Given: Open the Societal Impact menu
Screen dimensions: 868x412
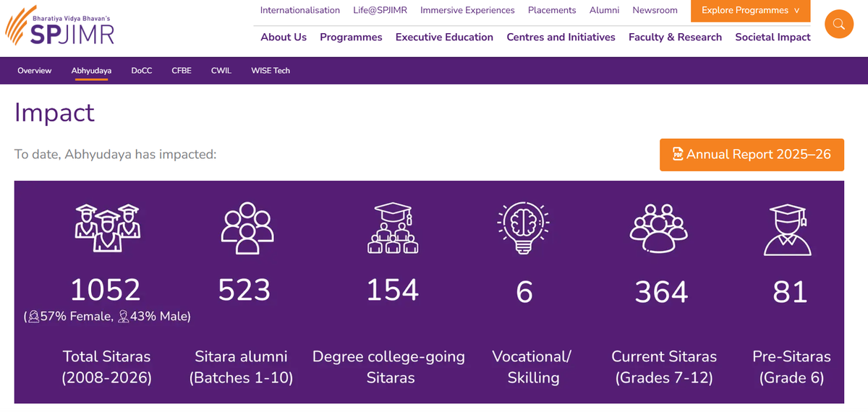Looking at the screenshot, I should (x=773, y=37).
